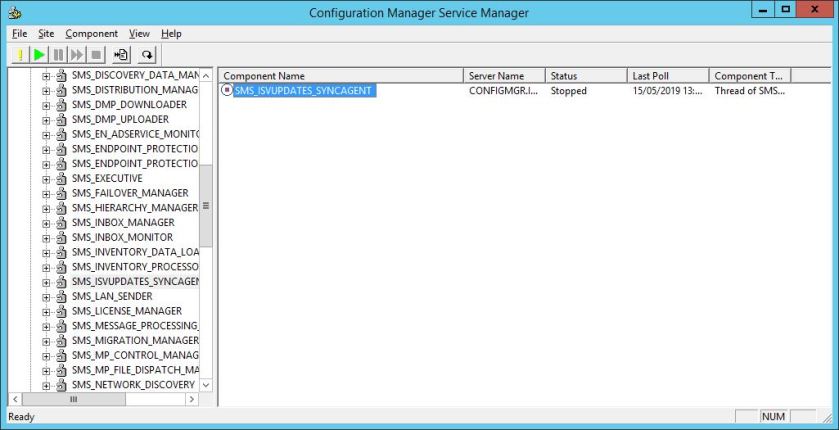This screenshot has width=839, height=430.
Task: Click the Query component toolbar icon
Action: (x=20, y=55)
